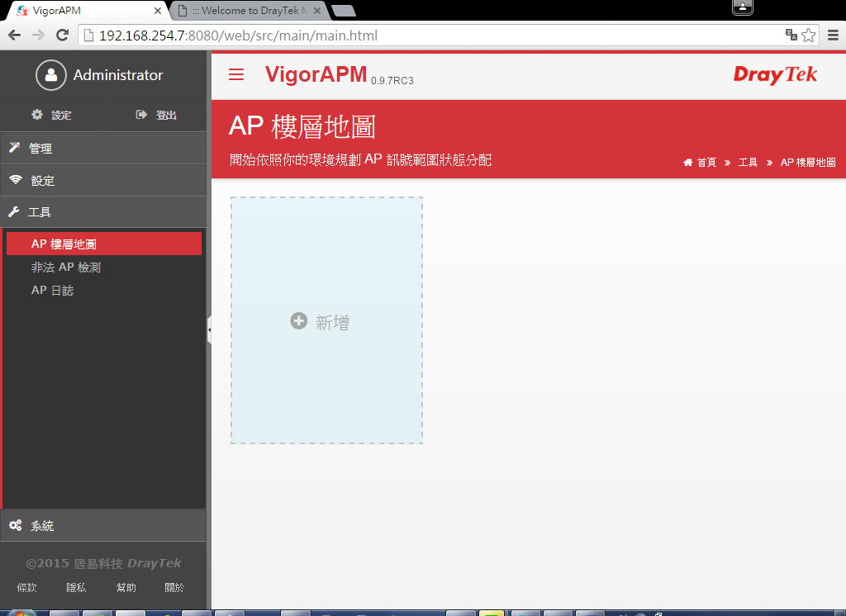Image resolution: width=846 pixels, height=616 pixels.
Task: Click the browser forward arrow
Action: 38,36
